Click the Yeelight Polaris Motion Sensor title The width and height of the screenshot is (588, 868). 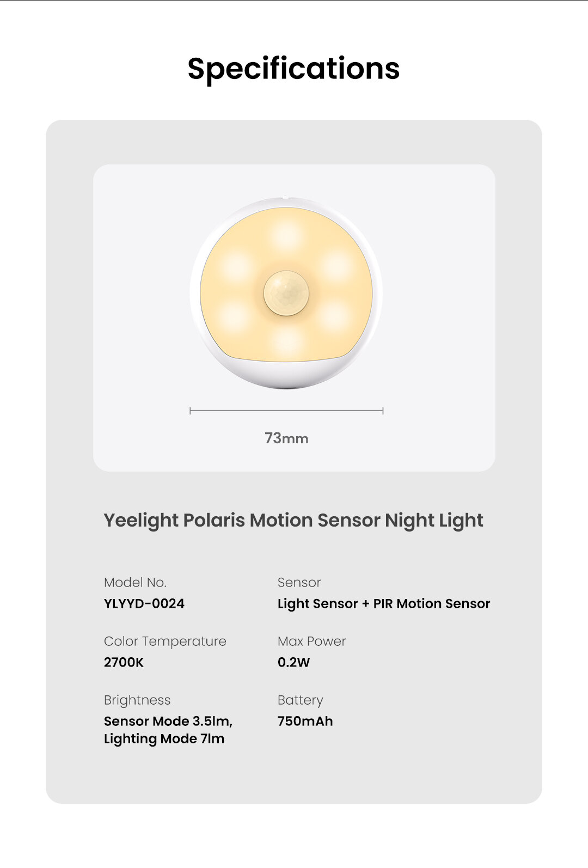click(x=293, y=520)
